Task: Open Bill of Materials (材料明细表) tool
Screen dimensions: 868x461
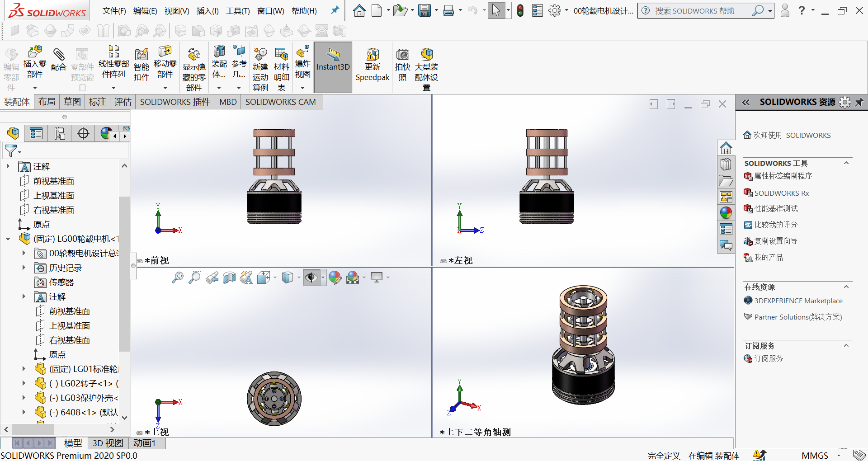Action: [x=282, y=70]
